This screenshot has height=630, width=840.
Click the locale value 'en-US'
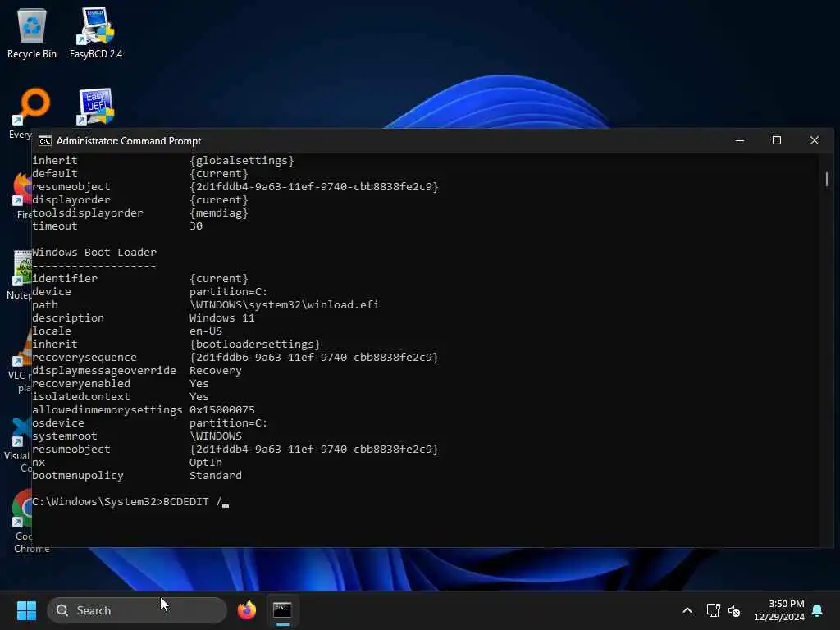205,331
